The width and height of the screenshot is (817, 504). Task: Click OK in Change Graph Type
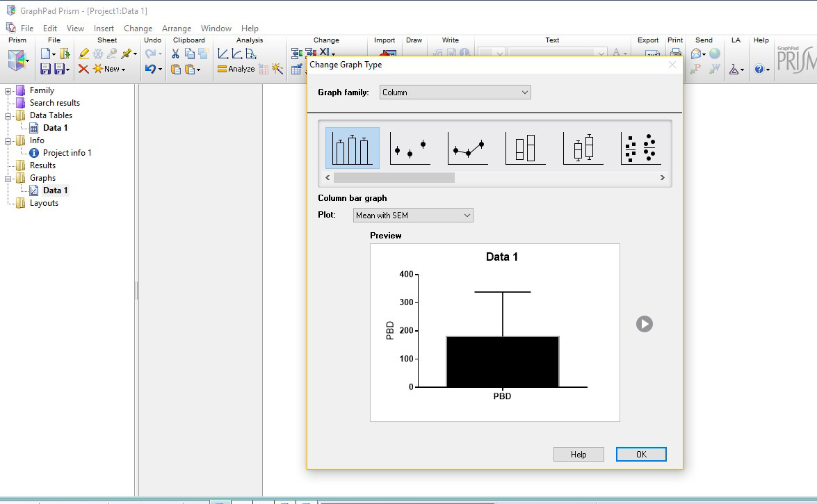[641, 455]
